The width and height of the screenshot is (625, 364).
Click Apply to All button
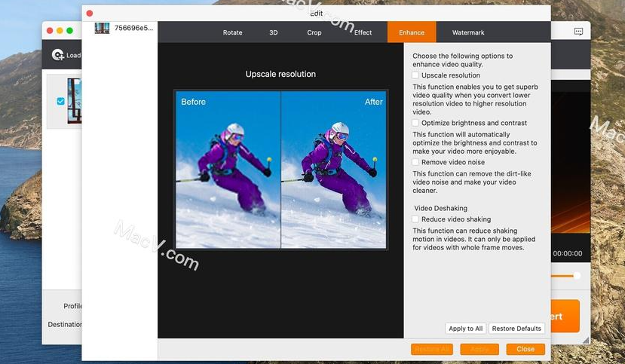coord(466,329)
